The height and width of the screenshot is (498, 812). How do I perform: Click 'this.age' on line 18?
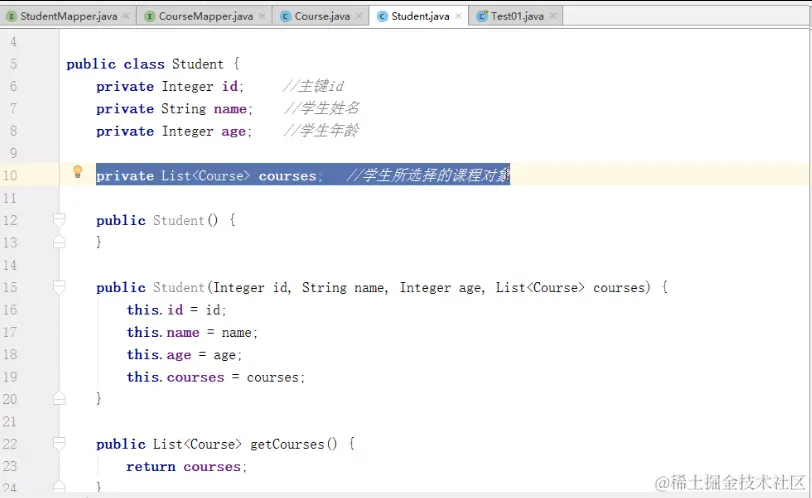[159, 355]
